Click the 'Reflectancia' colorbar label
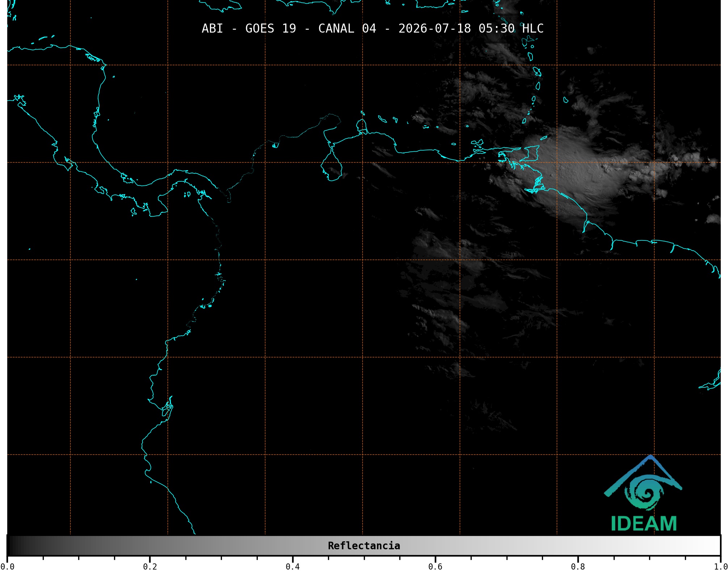Image resolution: width=728 pixels, height=571 pixels. click(x=364, y=546)
